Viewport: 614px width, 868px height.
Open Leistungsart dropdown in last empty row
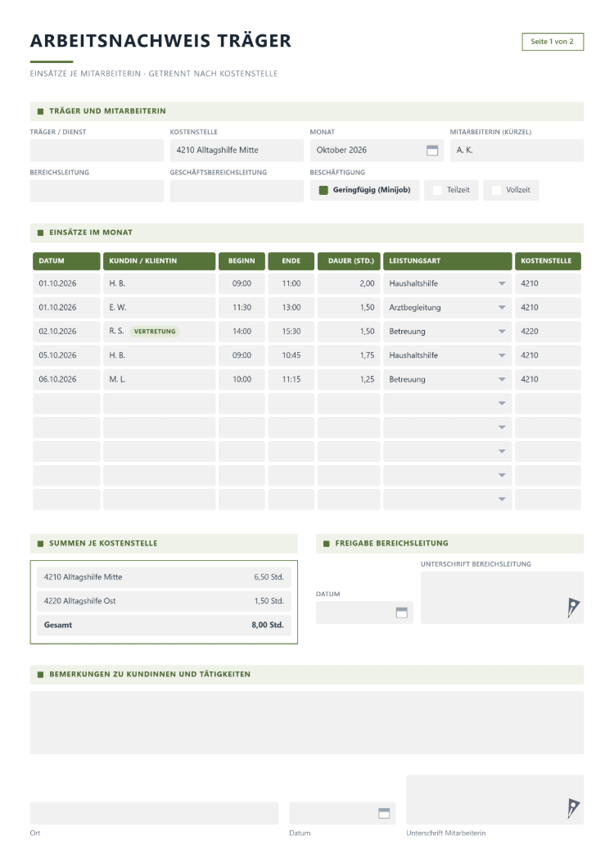pos(502,500)
